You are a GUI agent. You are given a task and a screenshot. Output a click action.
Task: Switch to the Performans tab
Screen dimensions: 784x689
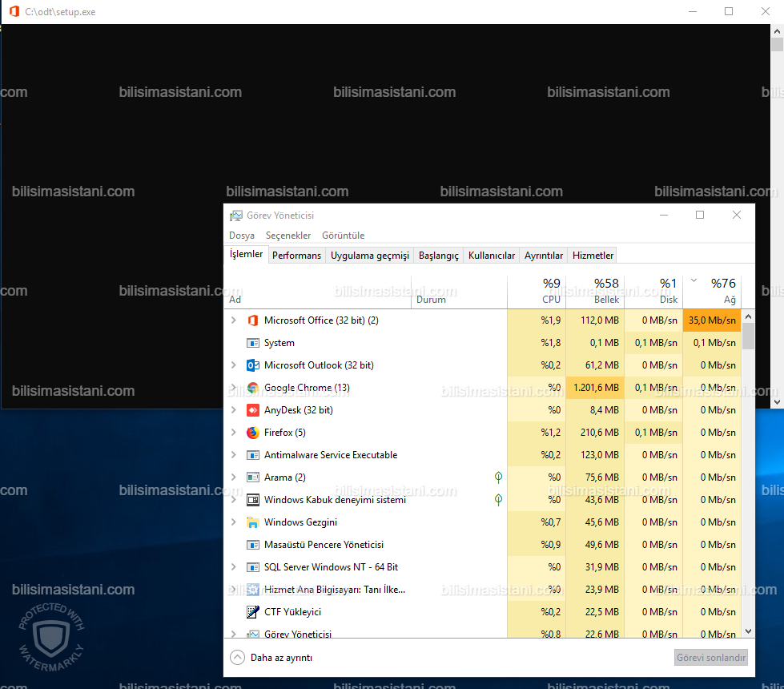(296, 256)
